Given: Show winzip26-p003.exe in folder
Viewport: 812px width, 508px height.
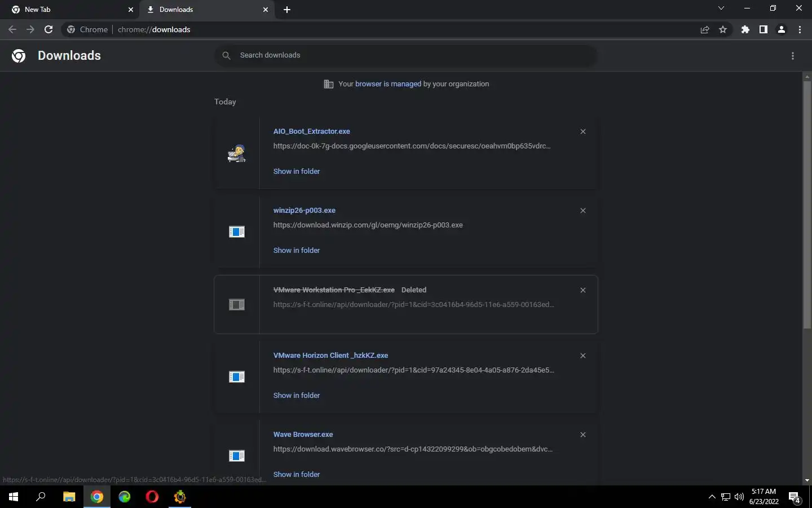Looking at the screenshot, I should pyautogui.click(x=297, y=251).
